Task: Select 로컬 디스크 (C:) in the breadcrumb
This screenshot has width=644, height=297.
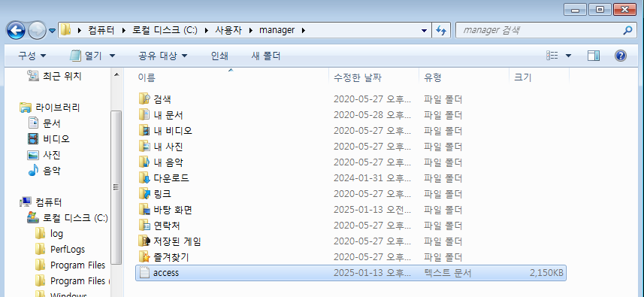Action: pos(165,30)
